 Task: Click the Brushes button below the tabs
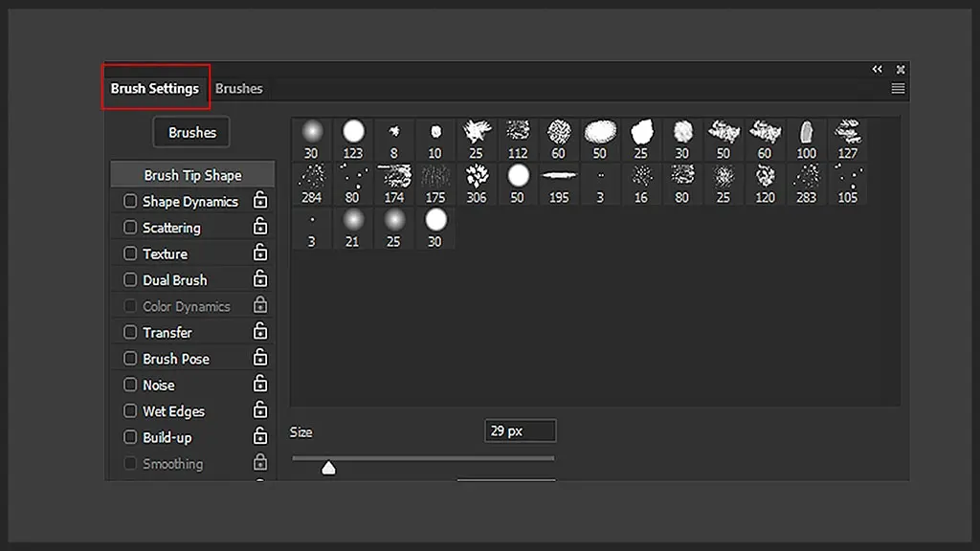[x=191, y=132]
